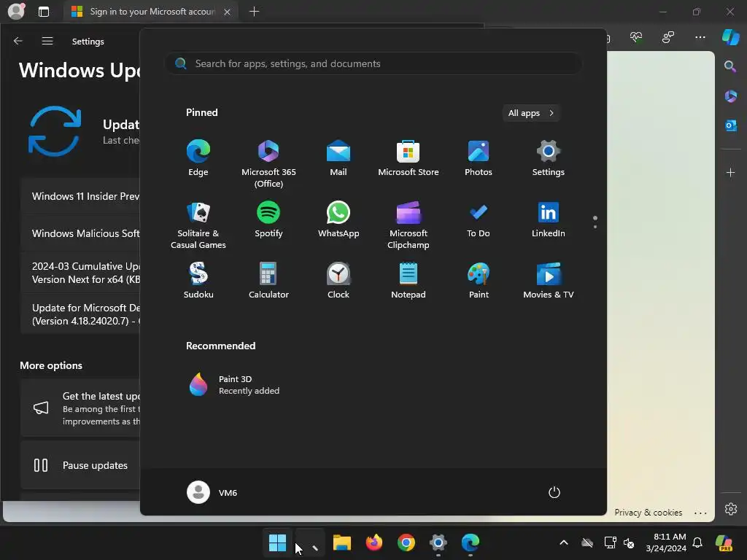The width and height of the screenshot is (747, 560).
Task: Add an app to Edge sidebar
Action: point(730,172)
